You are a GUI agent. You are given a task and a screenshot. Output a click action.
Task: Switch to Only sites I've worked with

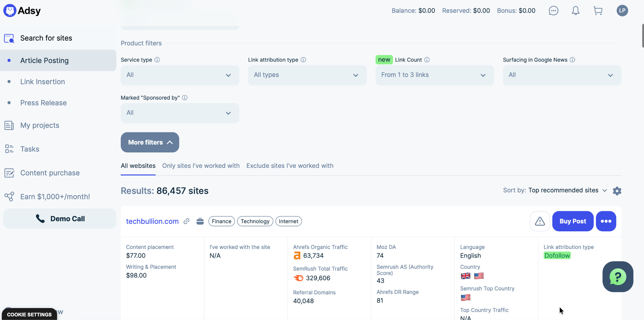[201, 166]
